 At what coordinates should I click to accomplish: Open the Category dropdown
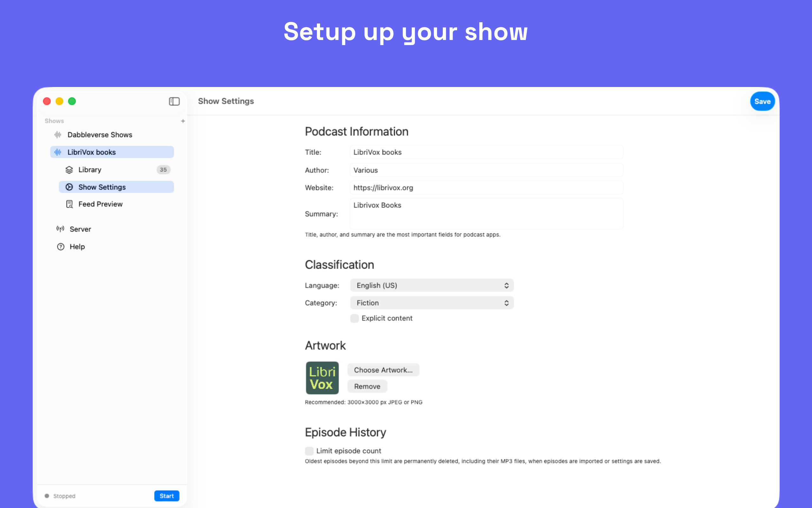(x=432, y=303)
